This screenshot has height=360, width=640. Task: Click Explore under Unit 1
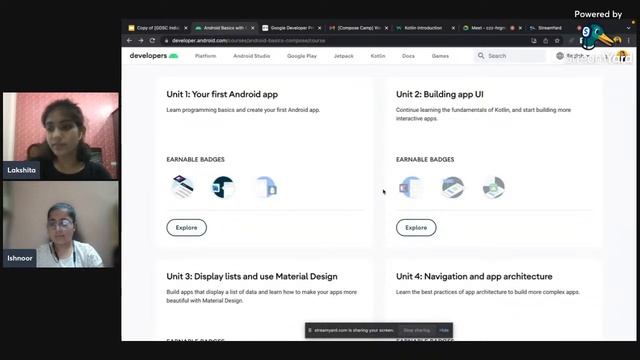tap(187, 228)
